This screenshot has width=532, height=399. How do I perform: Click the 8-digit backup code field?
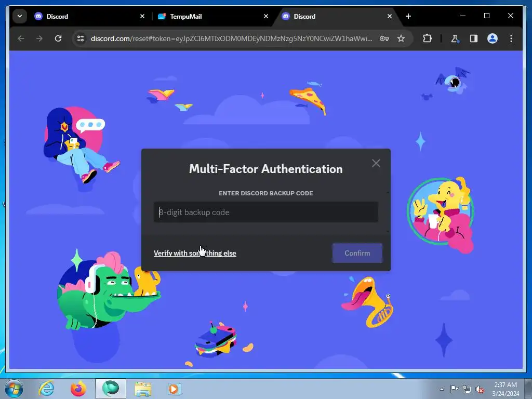click(x=265, y=212)
